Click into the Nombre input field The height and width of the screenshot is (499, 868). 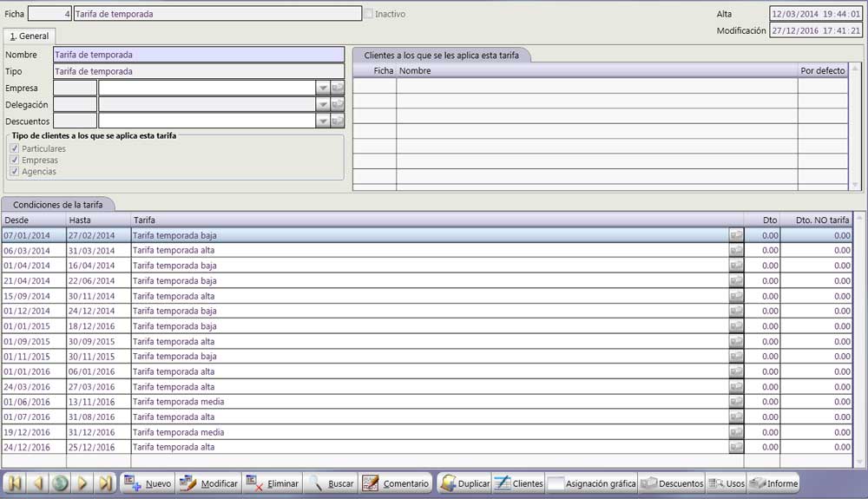pyautogui.click(x=199, y=55)
